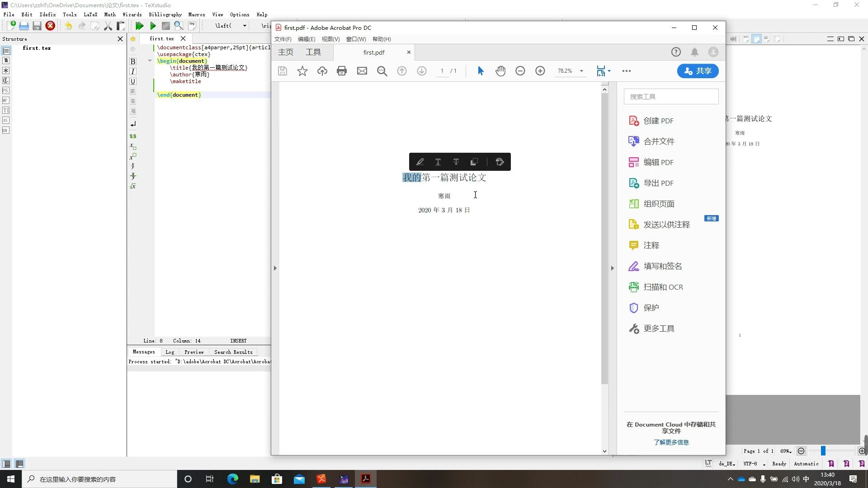868x488 pixels.
Task: Toggle bold formatting in TeXstudio sidebar
Action: pos(133,61)
